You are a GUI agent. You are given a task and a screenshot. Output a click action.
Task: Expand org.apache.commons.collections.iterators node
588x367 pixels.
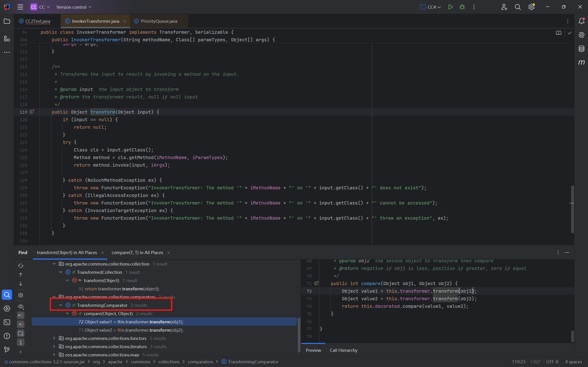coord(54,347)
